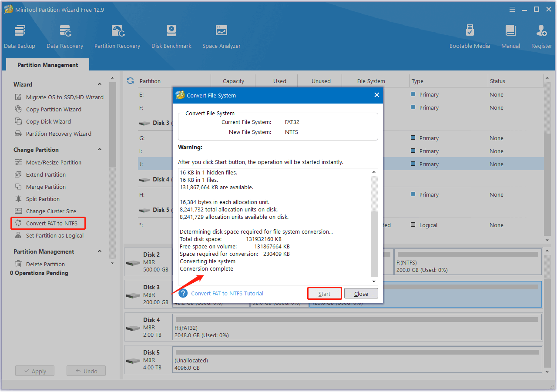557x392 pixels.
Task: Open Space Analyzer
Action: pos(221,37)
